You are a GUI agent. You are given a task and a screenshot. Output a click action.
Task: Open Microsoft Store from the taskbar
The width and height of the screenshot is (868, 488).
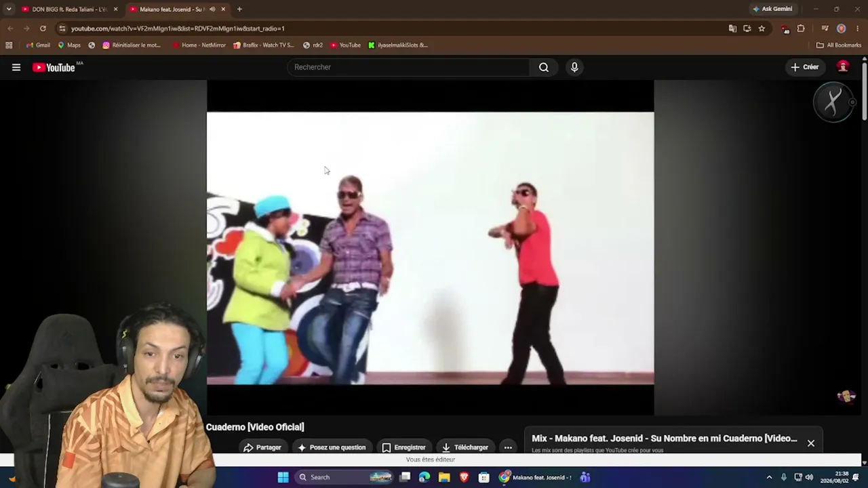click(x=484, y=477)
